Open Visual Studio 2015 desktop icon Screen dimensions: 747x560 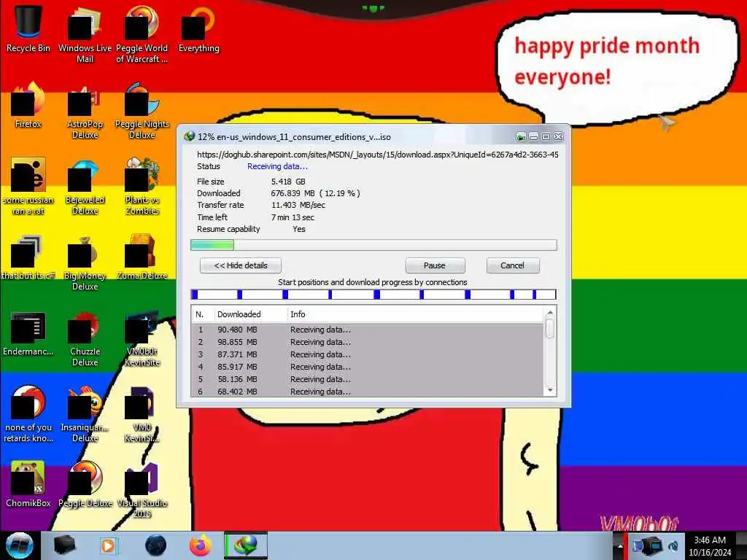point(142,489)
